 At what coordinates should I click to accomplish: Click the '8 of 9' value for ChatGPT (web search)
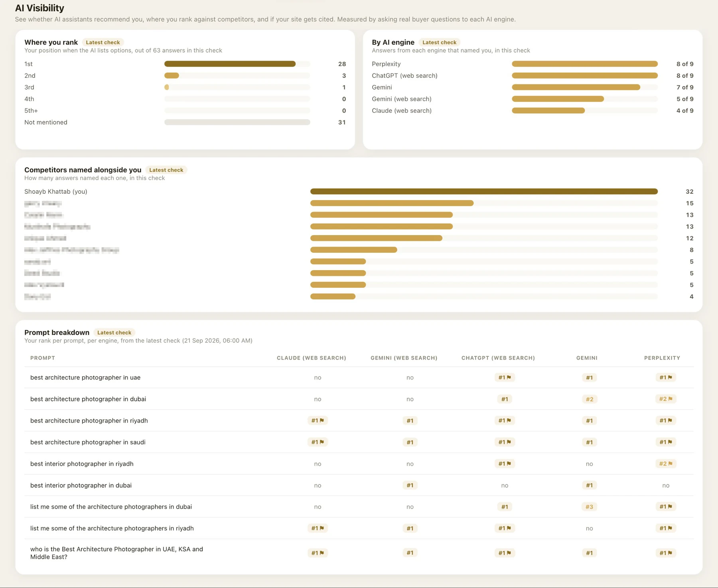[685, 75]
